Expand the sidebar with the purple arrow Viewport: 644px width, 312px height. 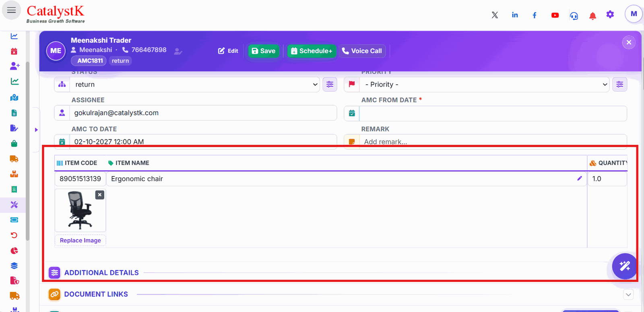click(x=36, y=130)
